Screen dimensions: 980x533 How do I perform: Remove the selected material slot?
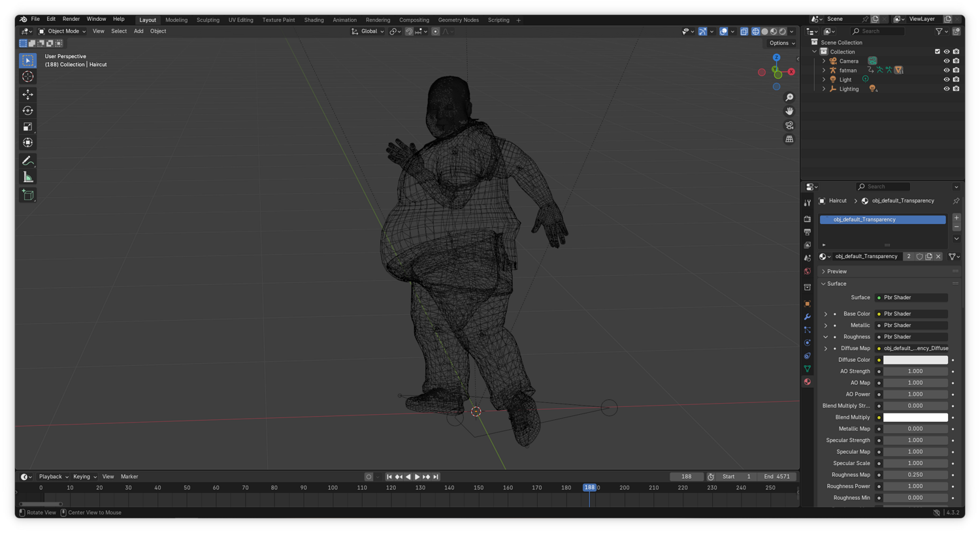[x=956, y=227]
